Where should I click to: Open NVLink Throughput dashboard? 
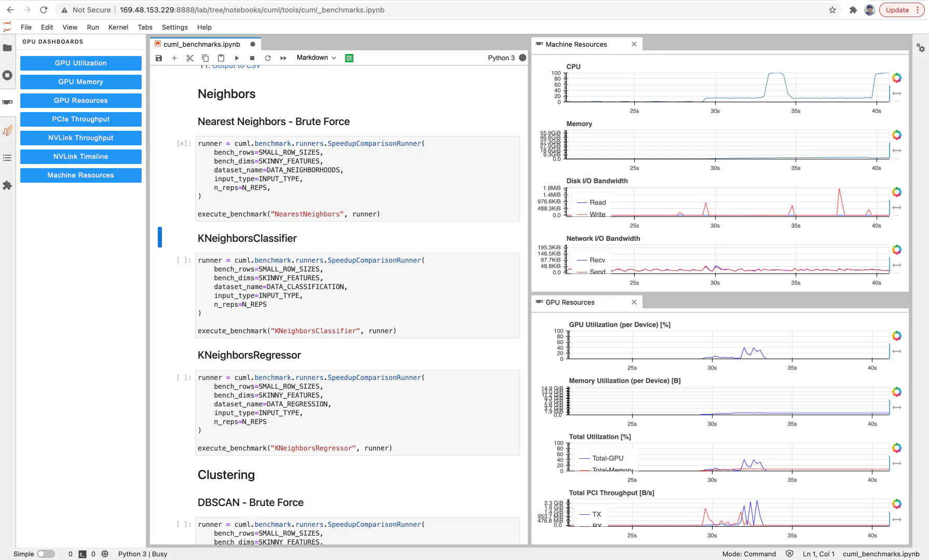pos(81,138)
